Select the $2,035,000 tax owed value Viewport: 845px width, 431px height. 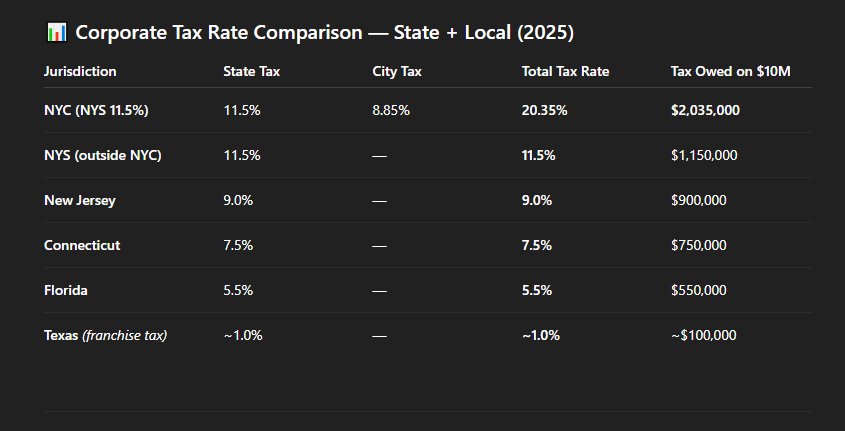705,110
